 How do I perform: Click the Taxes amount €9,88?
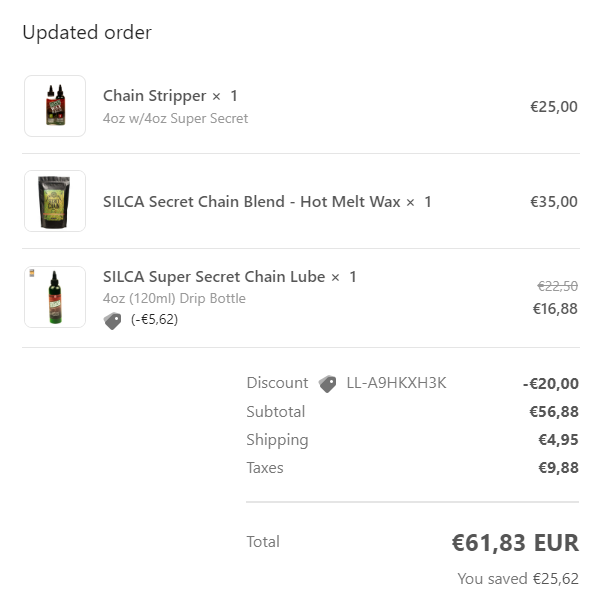[x=558, y=468]
